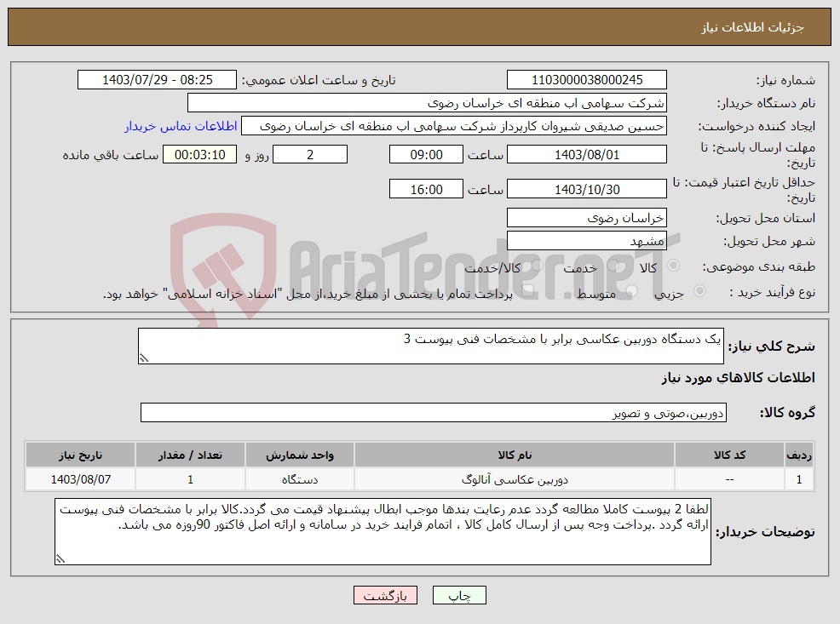Click the need date cell 1403/08/07
The image size is (840, 624).
80,479
